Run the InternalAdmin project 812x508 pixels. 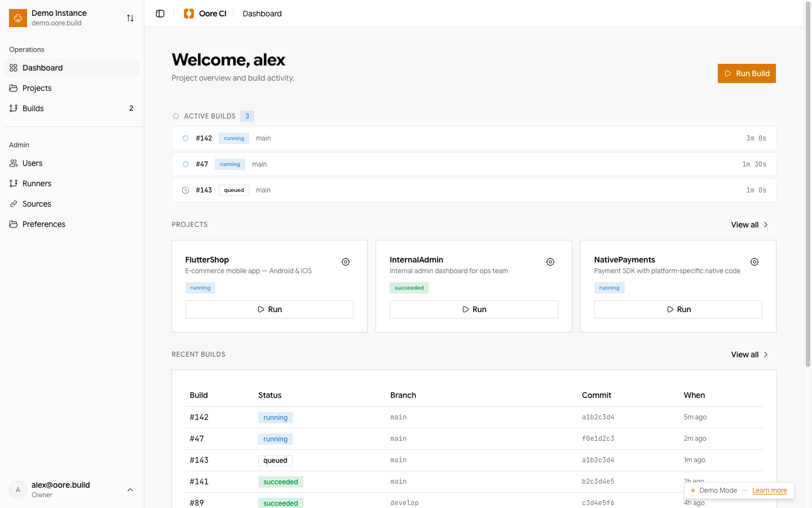click(x=474, y=309)
